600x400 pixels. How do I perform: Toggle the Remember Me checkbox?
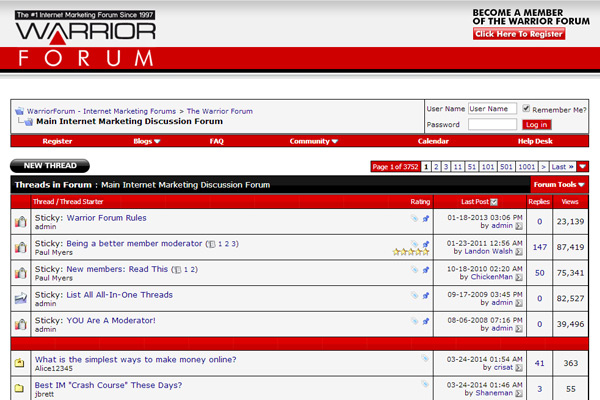[x=526, y=108]
